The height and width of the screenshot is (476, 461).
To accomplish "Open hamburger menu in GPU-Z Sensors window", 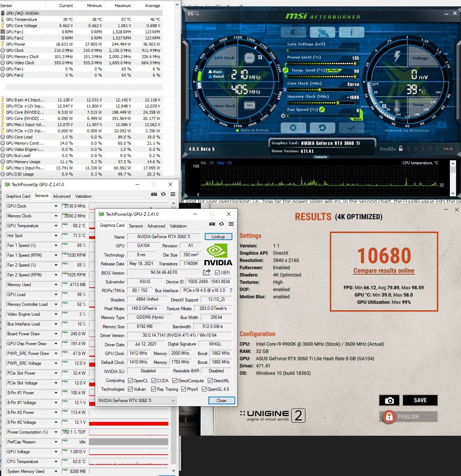I will click(x=172, y=194).
